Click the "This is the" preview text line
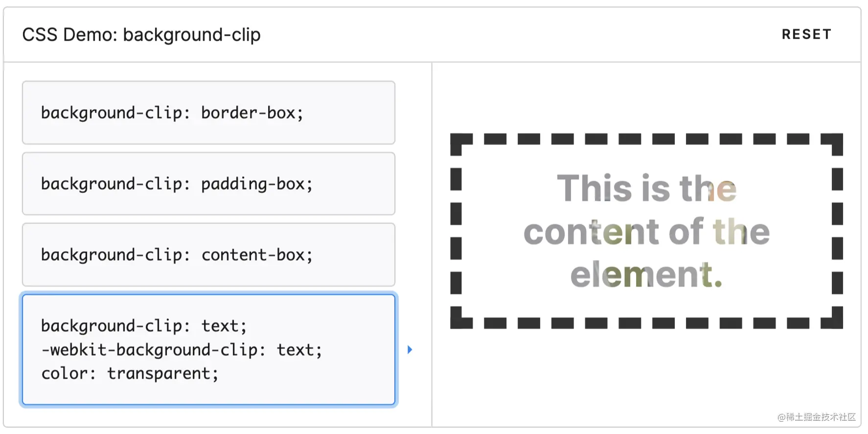Image resolution: width=868 pixels, height=434 pixels. (x=646, y=188)
